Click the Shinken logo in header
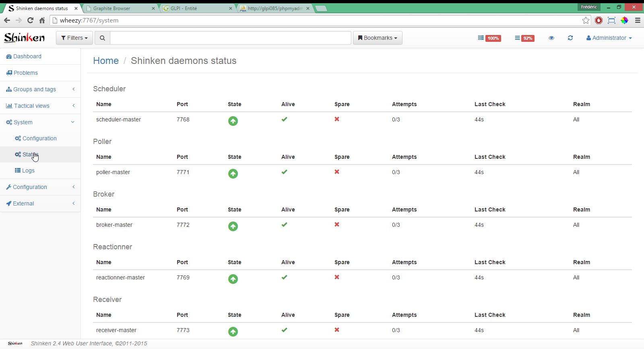The height and width of the screenshot is (349, 644). [24, 38]
